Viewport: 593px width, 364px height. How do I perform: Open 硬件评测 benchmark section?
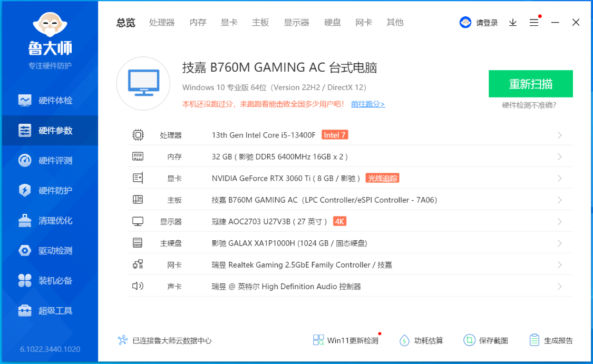pos(50,160)
